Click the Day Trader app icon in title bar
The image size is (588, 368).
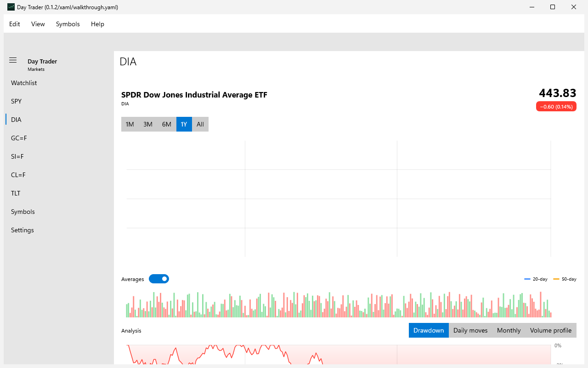coord(11,7)
